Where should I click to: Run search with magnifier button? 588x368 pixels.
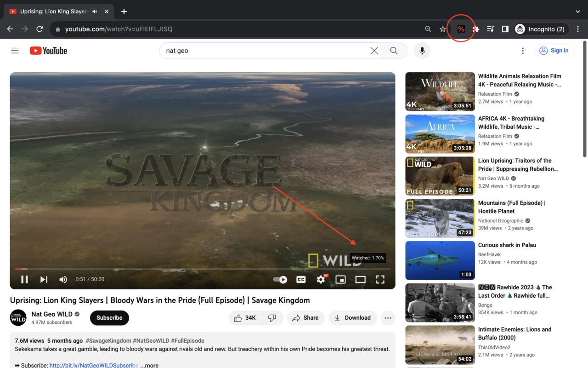pyautogui.click(x=394, y=51)
